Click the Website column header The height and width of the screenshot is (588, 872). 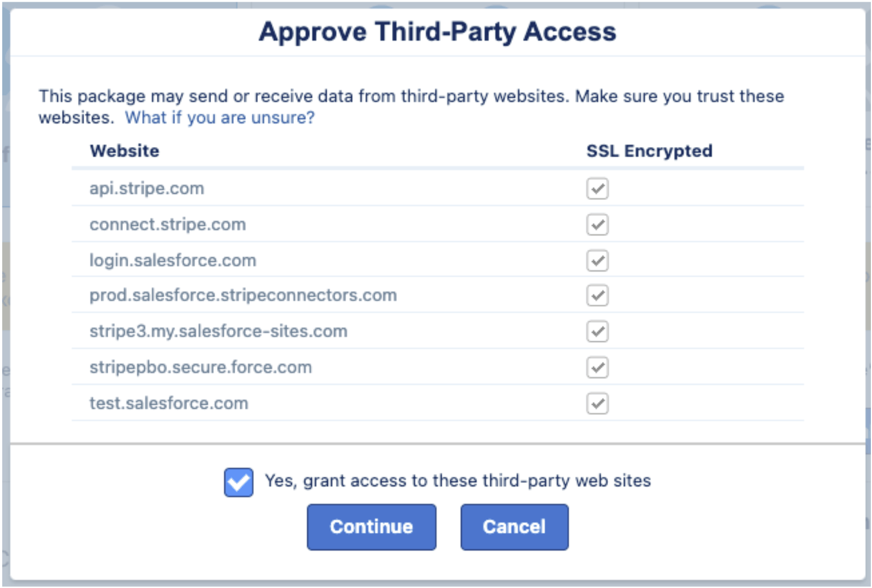coord(125,151)
